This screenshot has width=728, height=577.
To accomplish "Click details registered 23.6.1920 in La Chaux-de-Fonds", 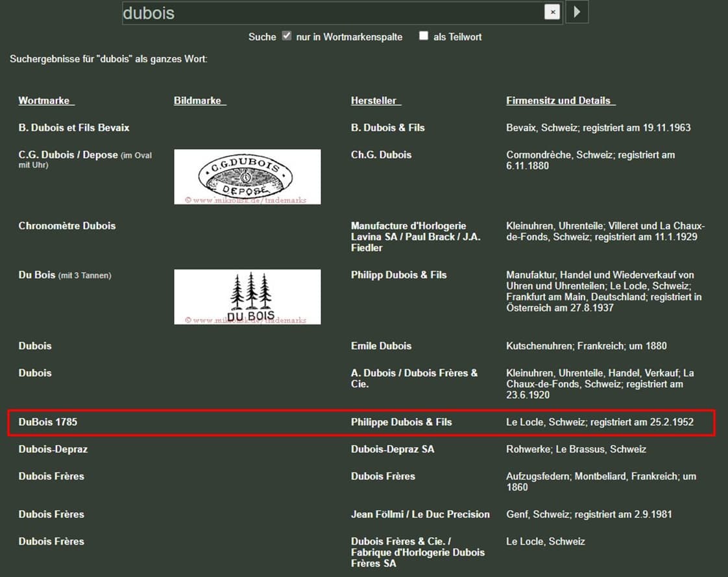I will (x=600, y=384).
